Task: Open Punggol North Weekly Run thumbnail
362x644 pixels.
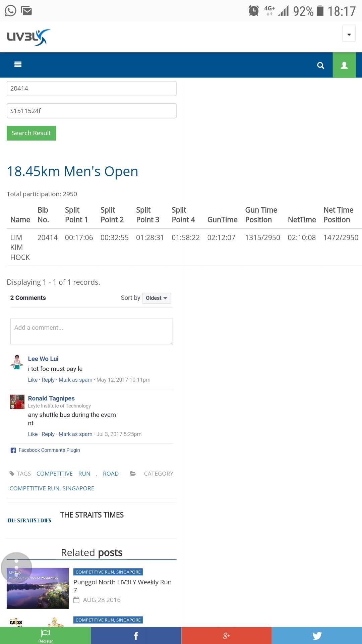Action: (38, 588)
